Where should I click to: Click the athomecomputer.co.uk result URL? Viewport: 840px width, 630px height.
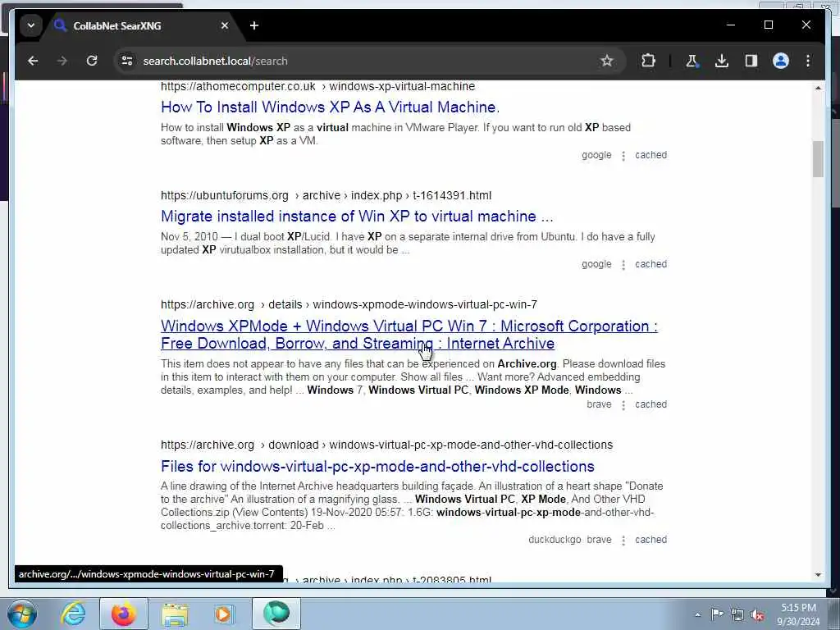coord(317,86)
